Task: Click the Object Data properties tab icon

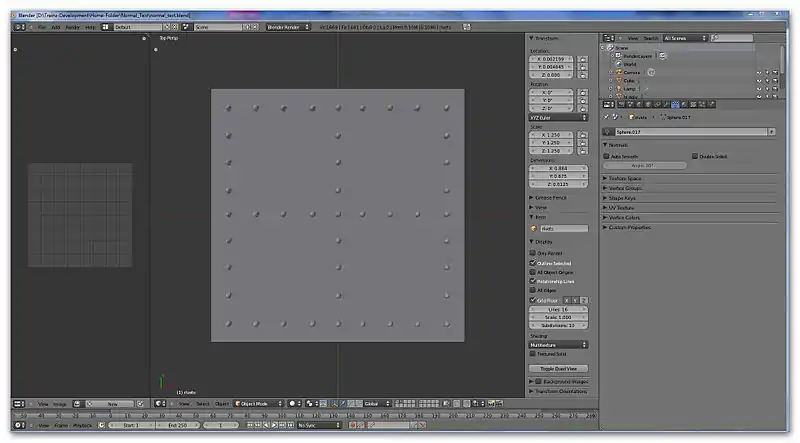Action: (x=676, y=104)
